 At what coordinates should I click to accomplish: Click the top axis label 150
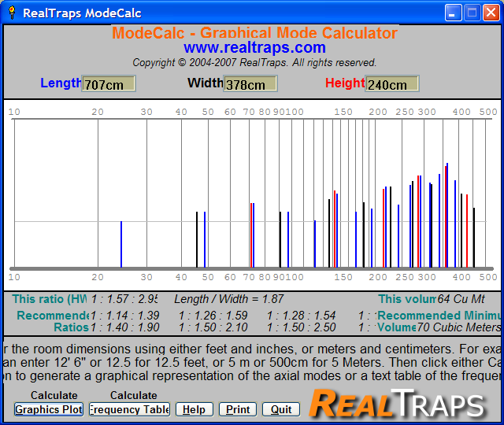(x=343, y=112)
